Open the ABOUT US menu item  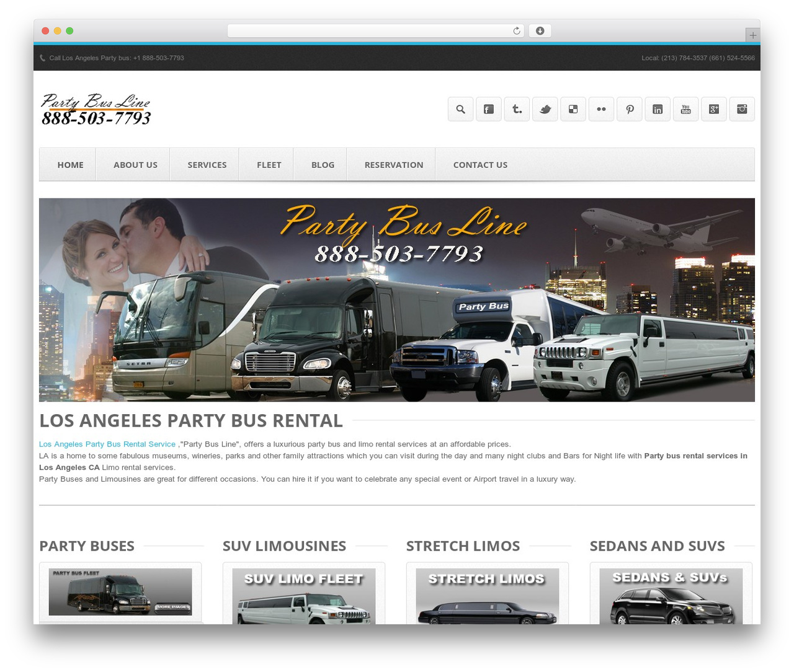135,165
